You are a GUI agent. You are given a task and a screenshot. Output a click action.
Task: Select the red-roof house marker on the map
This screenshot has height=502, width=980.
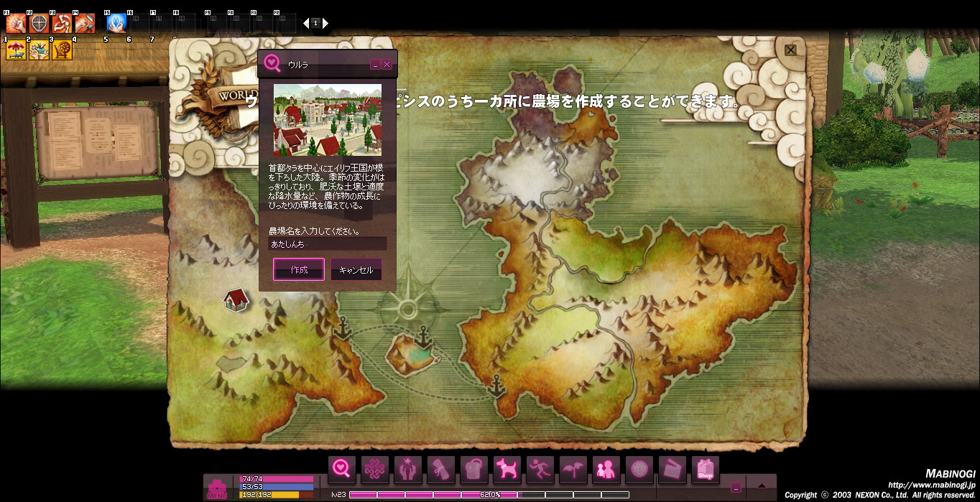tap(236, 299)
